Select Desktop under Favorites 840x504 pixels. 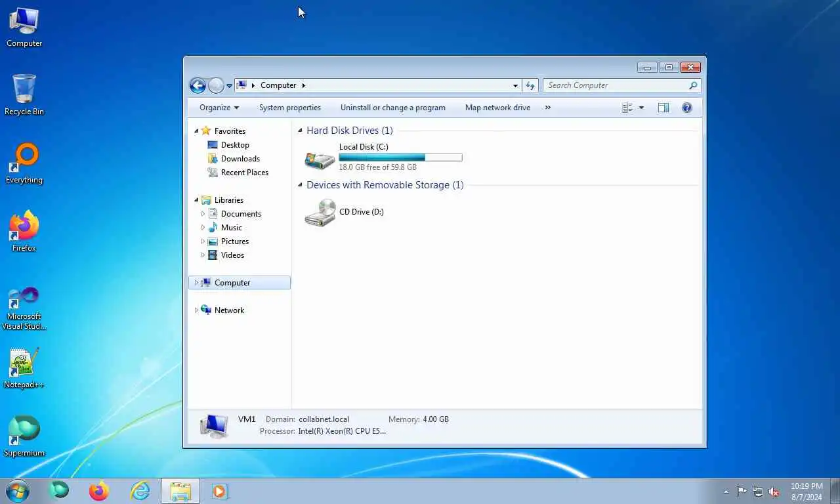coord(235,145)
